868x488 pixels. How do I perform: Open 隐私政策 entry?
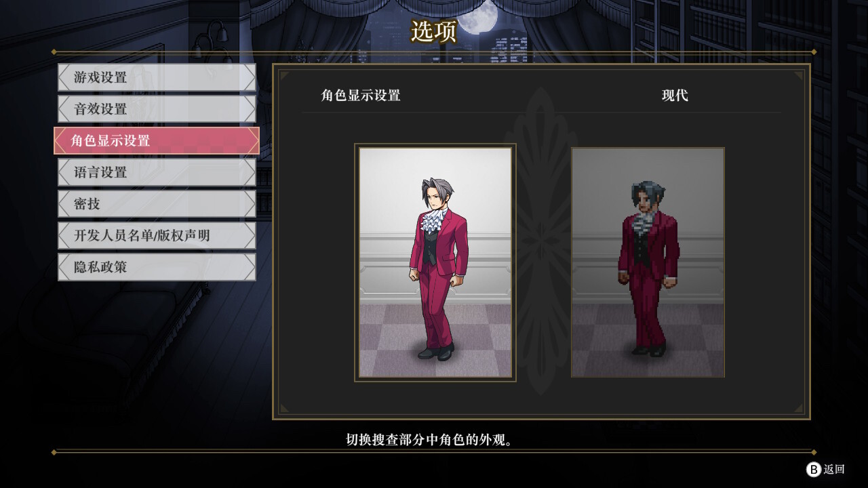(x=157, y=267)
